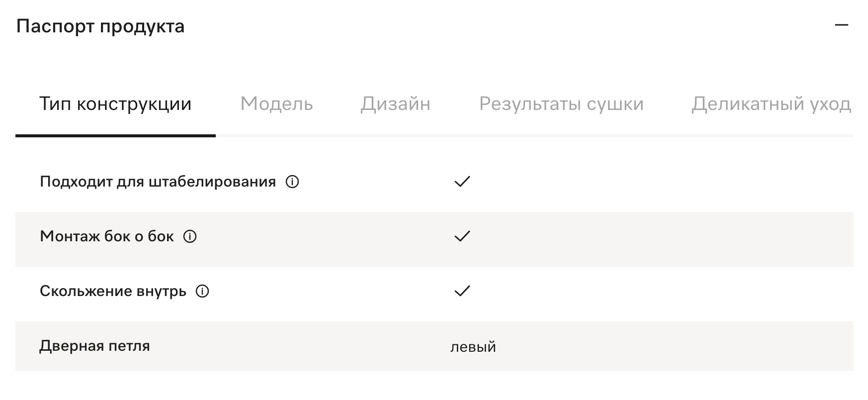Click the active tab underline indicator
This screenshot has height=400, width=868.
click(115, 136)
